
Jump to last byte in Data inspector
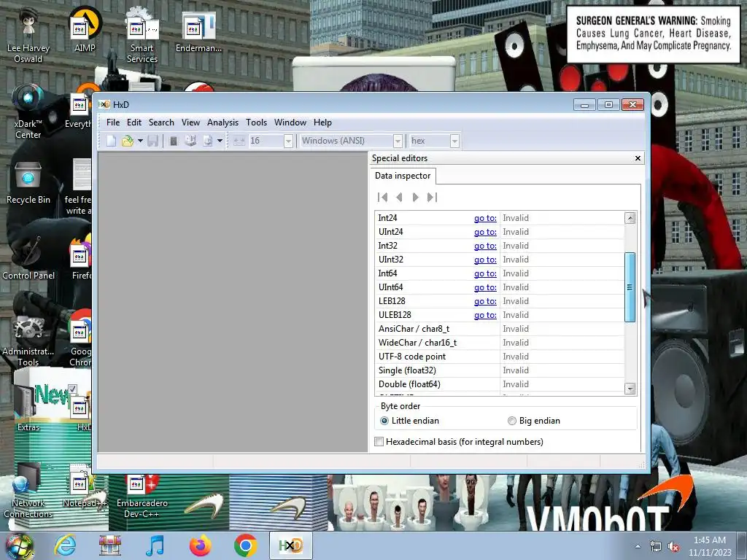[432, 197]
